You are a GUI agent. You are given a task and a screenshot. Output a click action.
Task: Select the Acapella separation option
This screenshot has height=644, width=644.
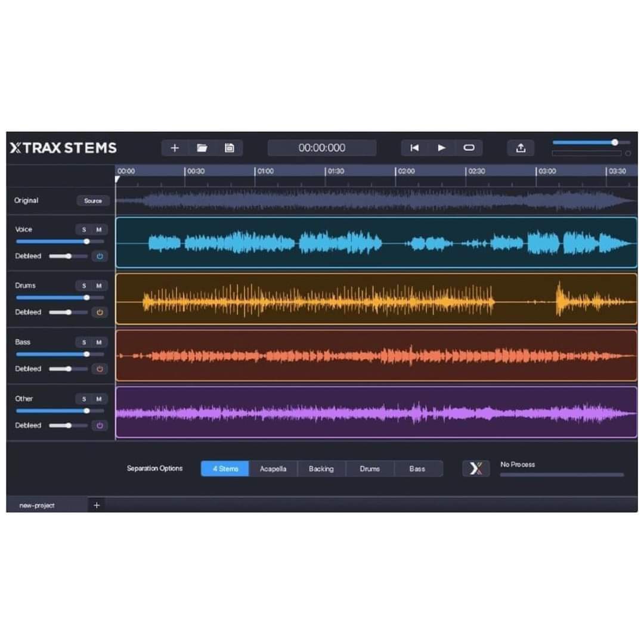tap(273, 469)
